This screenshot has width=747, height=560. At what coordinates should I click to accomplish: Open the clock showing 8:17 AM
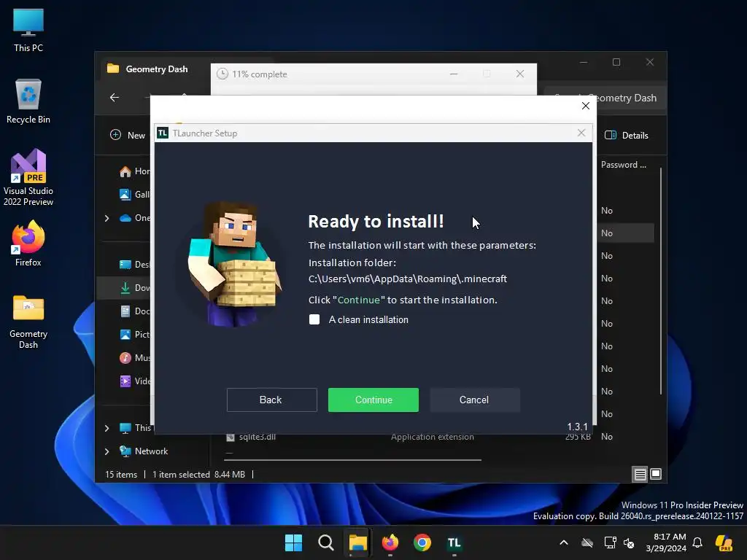pos(666,542)
